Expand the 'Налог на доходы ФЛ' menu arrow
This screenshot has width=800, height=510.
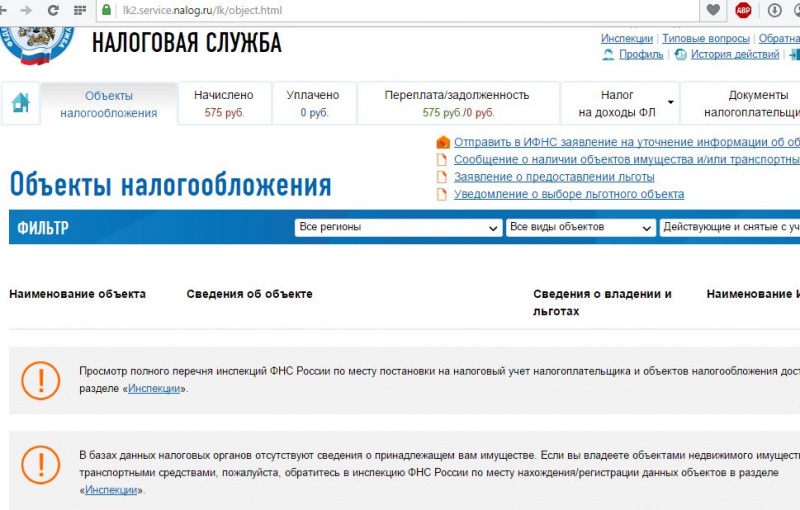point(671,102)
